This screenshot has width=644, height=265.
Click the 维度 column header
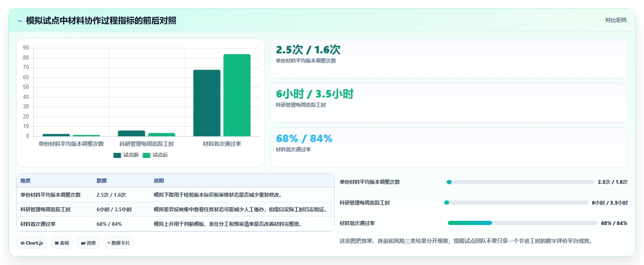point(25,181)
